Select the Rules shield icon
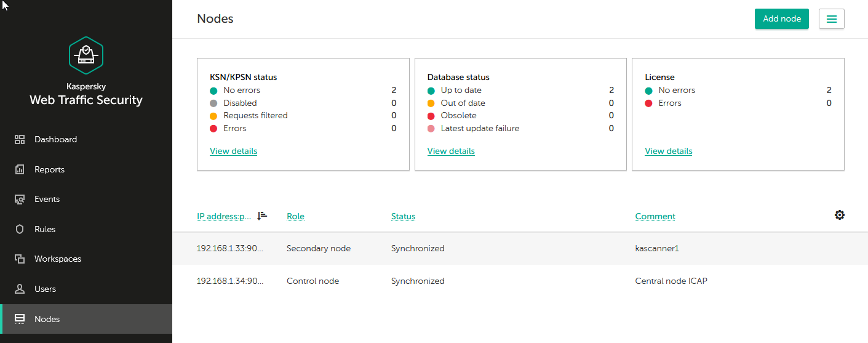Image resolution: width=868 pixels, height=343 pixels. (x=20, y=229)
